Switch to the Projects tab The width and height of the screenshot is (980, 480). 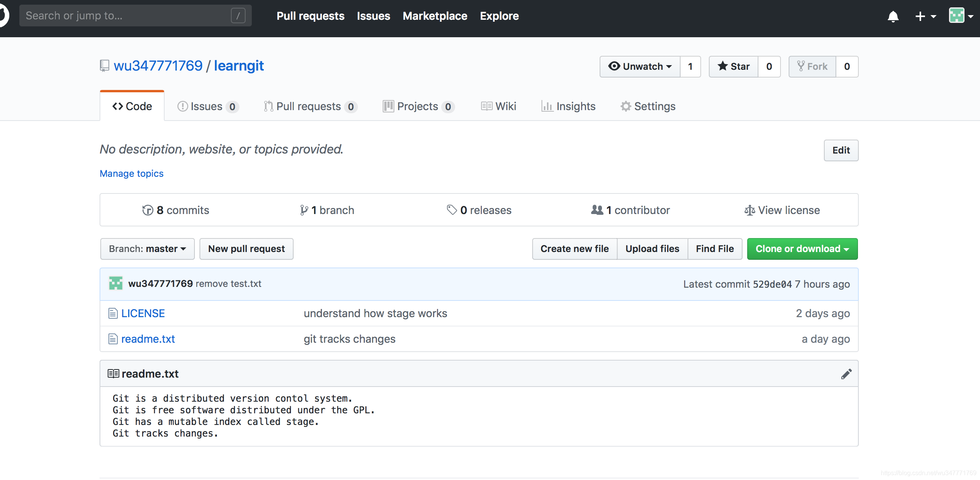point(419,106)
